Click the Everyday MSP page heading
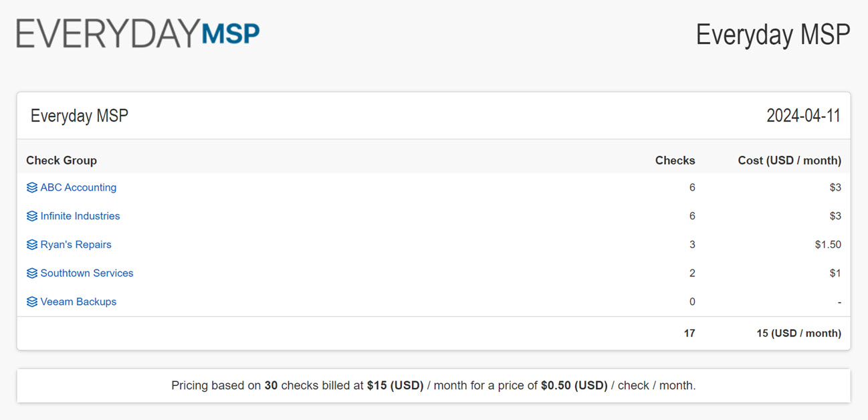The height and width of the screenshot is (420, 868). [x=773, y=35]
